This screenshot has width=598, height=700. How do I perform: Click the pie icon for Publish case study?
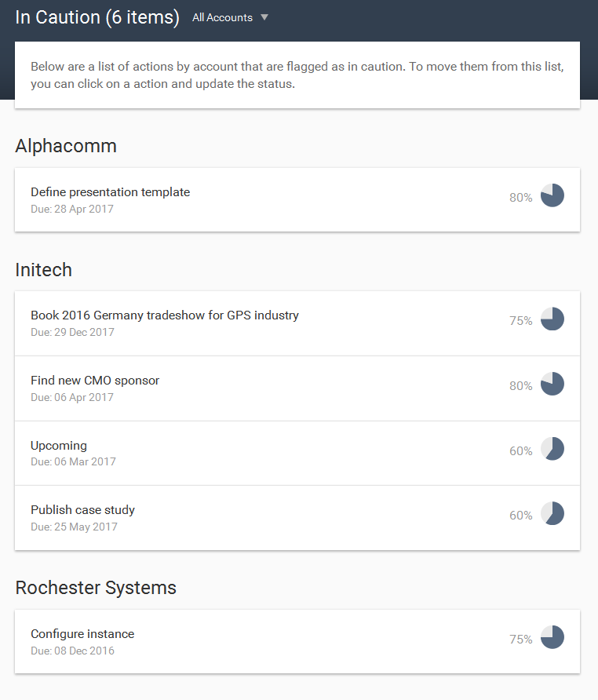click(x=552, y=513)
